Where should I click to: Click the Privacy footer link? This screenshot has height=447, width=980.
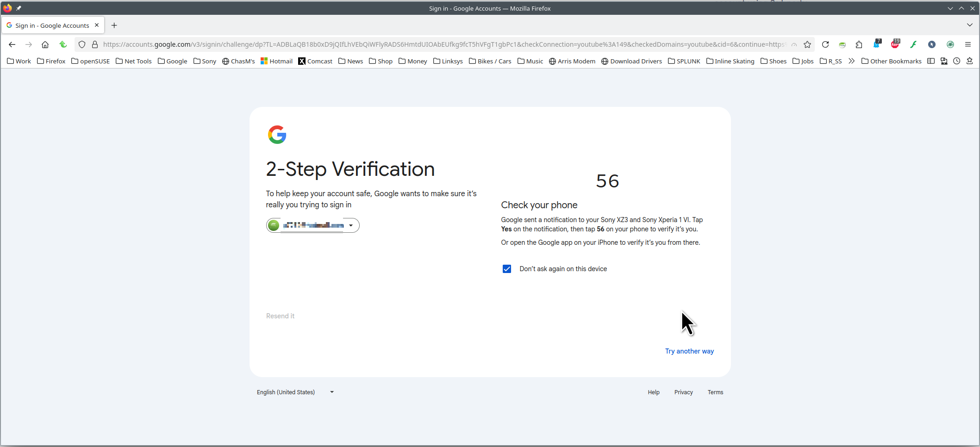point(683,392)
